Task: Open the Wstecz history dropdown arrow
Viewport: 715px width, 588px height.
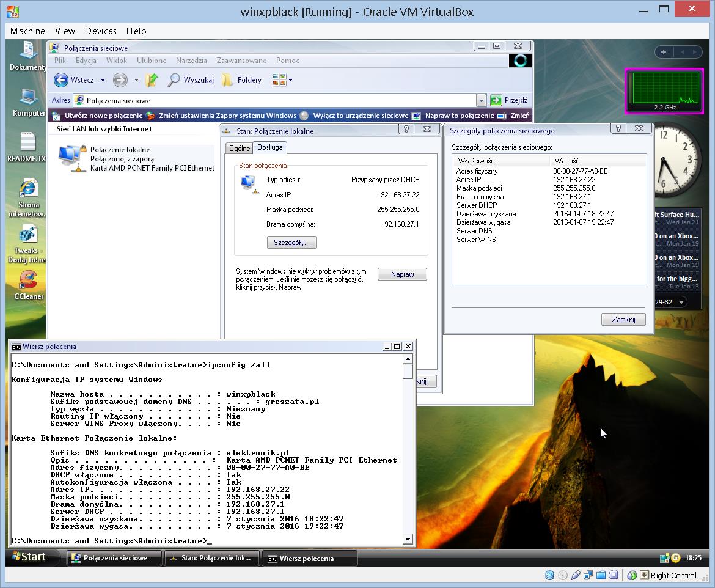Action: 103,80
